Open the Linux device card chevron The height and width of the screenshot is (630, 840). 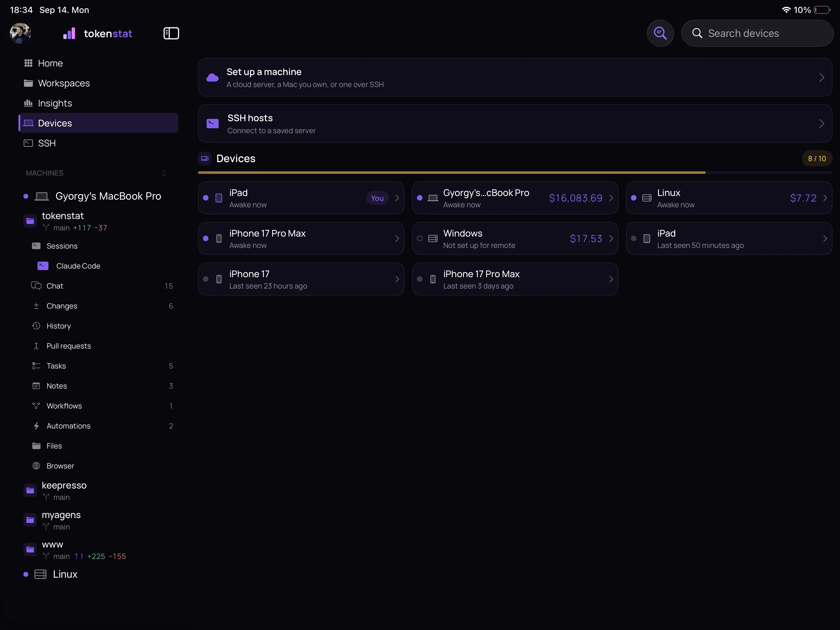click(825, 198)
